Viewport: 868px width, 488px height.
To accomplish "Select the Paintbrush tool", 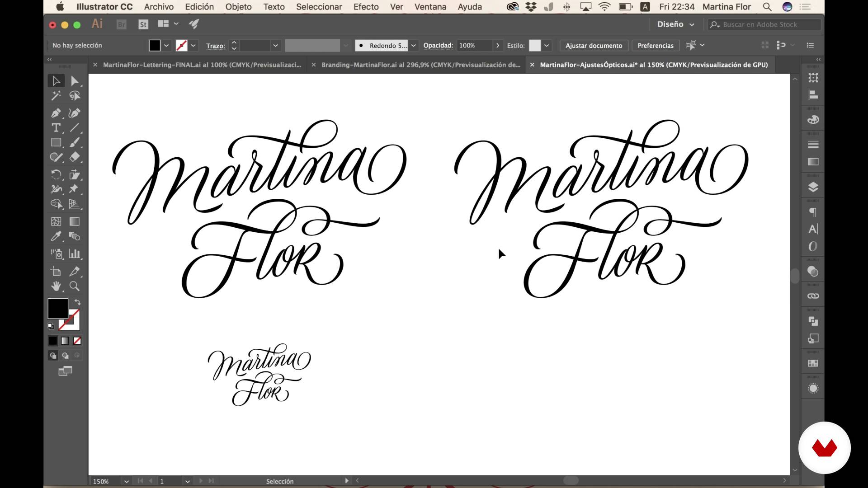I will 75,142.
